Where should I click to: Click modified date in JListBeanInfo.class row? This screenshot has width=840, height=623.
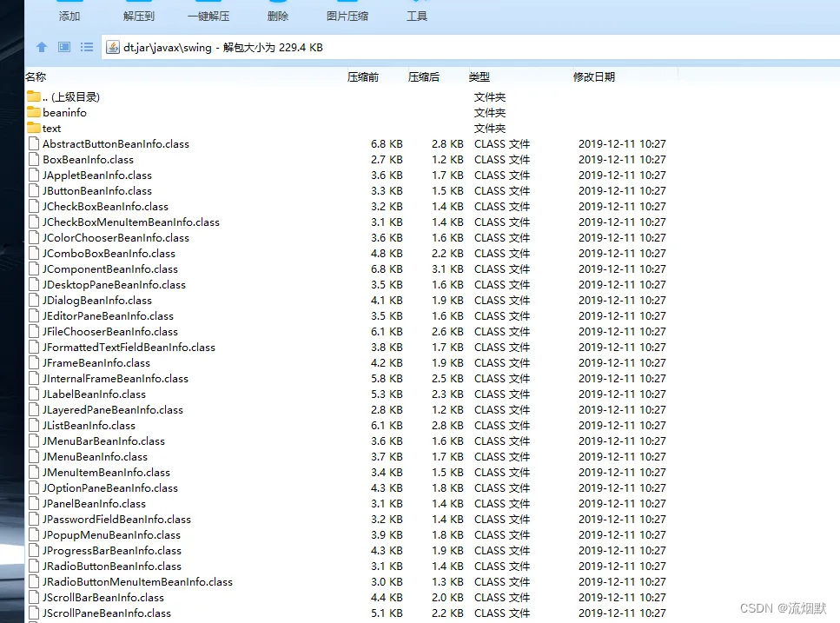point(622,426)
